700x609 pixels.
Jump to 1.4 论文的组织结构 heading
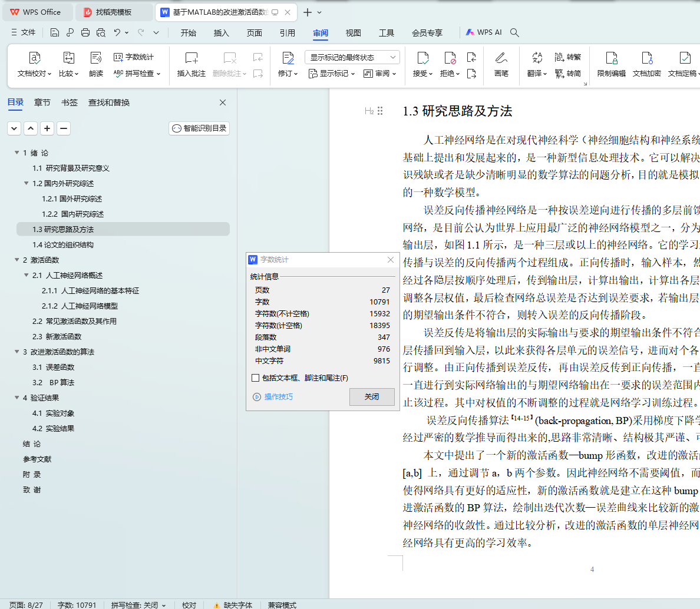click(x=63, y=244)
